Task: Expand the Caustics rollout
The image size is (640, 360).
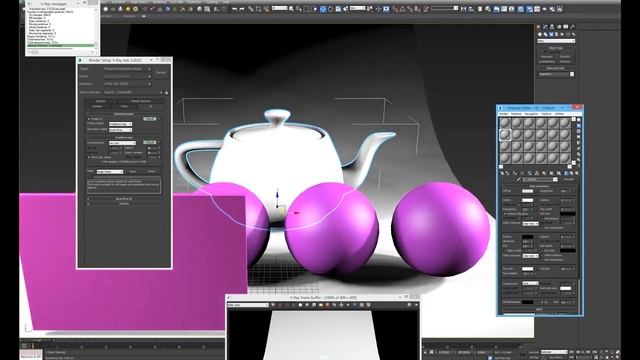Action: click(x=124, y=203)
